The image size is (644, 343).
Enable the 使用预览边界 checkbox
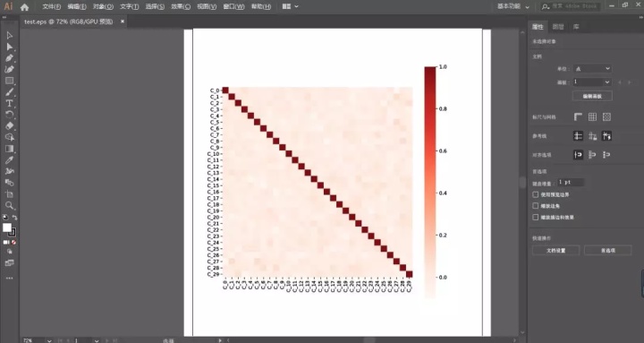click(535, 194)
